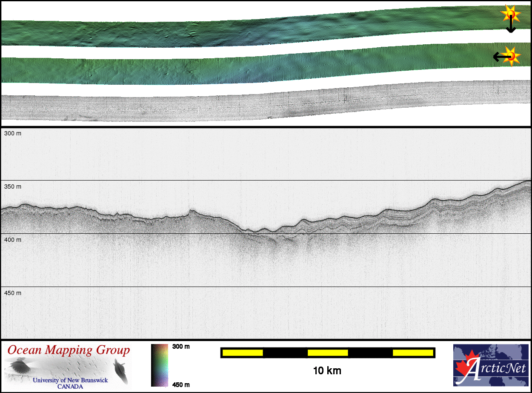Click the ArcticNet logo
The height and width of the screenshot is (393, 532).
click(x=491, y=365)
